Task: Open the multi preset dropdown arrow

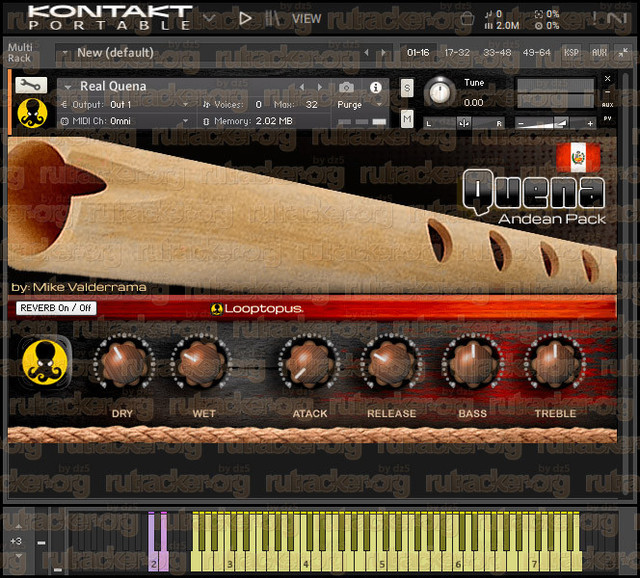Action: tap(65, 53)
